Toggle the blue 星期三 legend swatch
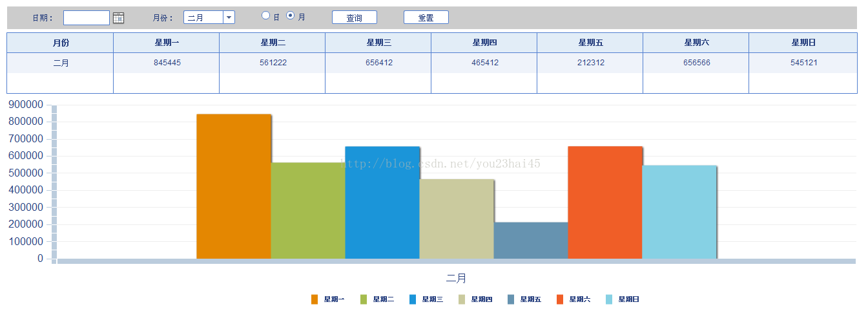 pyautogui.click(x=413, y=299)
